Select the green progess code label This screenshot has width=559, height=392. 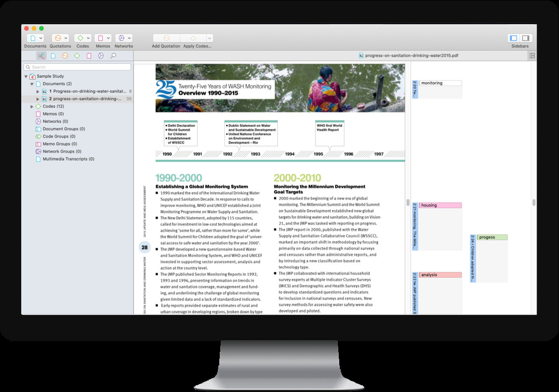(x=492, y=237)
